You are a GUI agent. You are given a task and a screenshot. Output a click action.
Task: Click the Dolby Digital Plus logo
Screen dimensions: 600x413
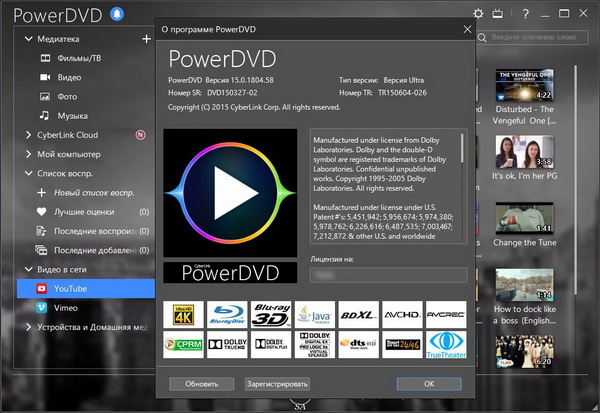coord(271,344)
